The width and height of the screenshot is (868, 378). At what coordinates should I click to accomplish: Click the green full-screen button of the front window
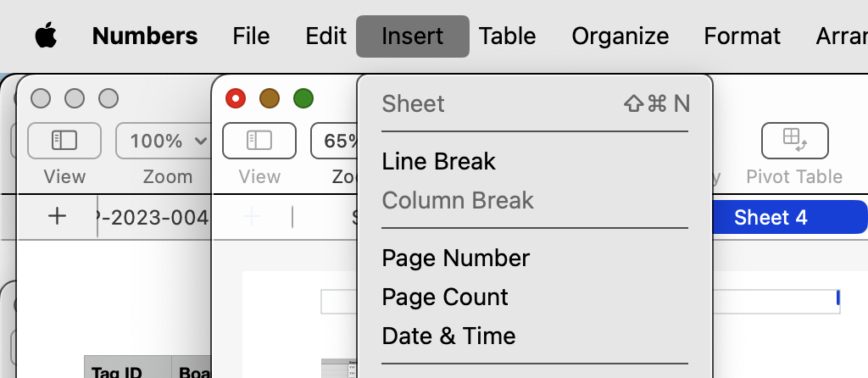pos(303,99)
